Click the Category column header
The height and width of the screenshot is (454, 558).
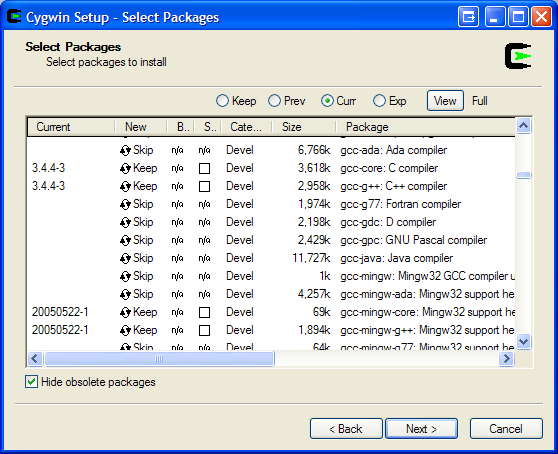[247, 127]
